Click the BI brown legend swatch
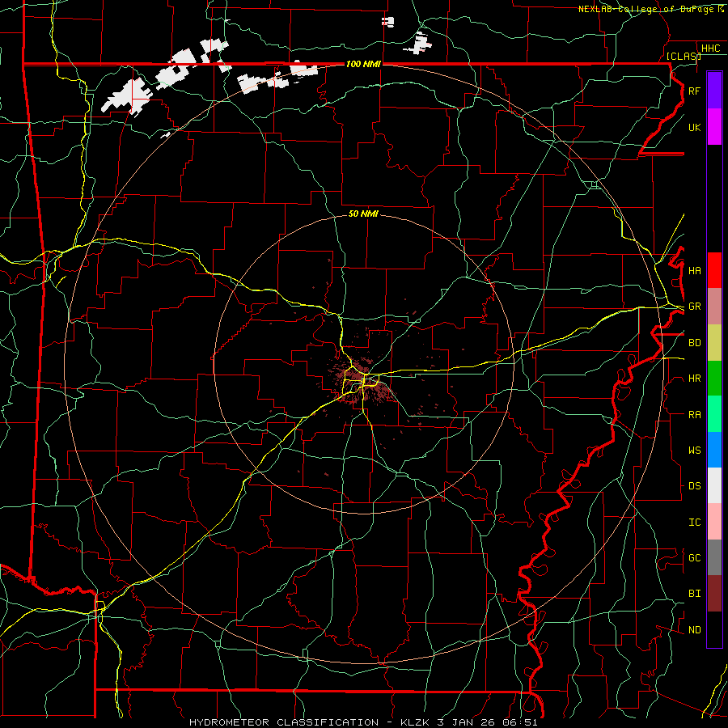Image resolution: width=728 pixels, height=728 pixels. pos(714,594)
